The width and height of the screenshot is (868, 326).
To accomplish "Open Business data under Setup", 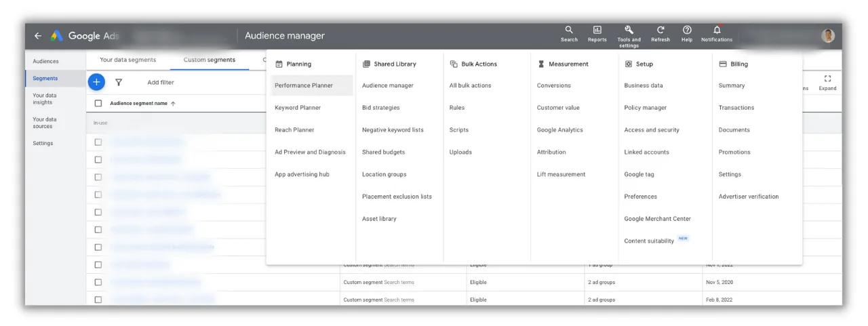I will [x=644, y=85].
